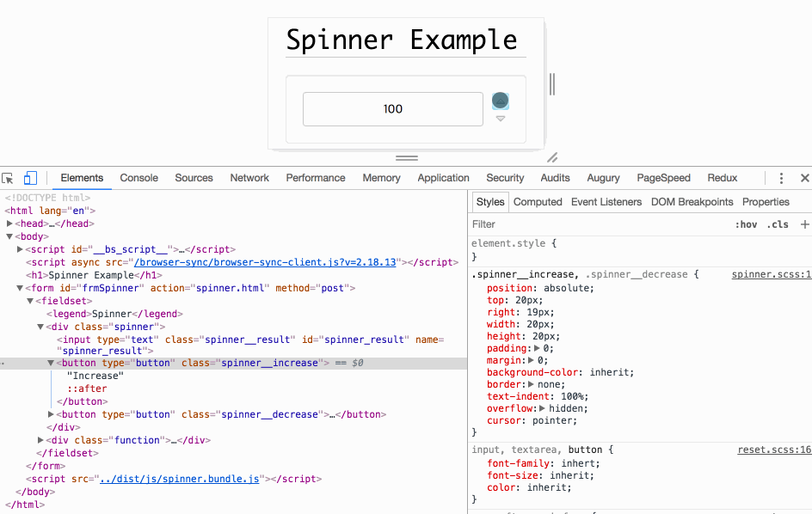
Task: Expand the overflow shorthand property triangle
Action: tap(542, 408)
